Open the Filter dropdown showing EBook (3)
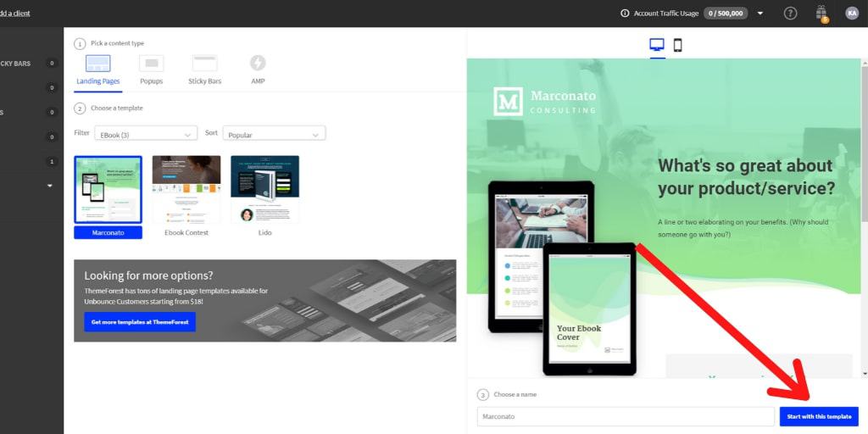 146,134
